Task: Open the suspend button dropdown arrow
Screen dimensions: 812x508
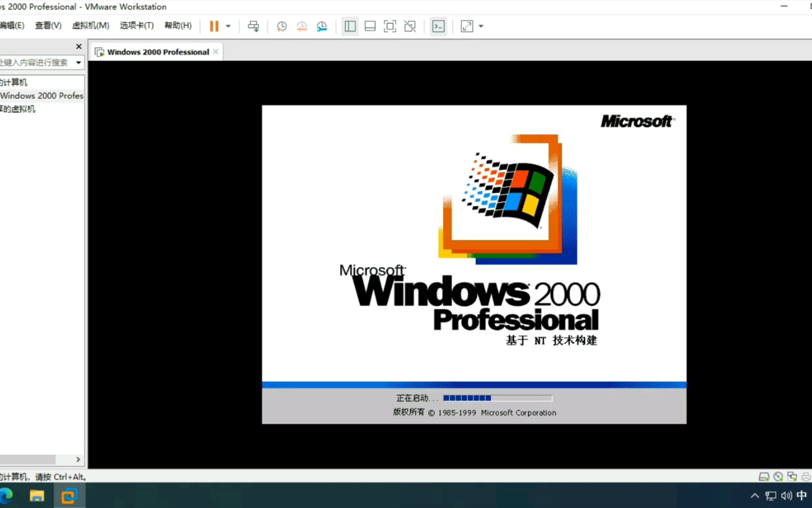Action: click(228, 26)
